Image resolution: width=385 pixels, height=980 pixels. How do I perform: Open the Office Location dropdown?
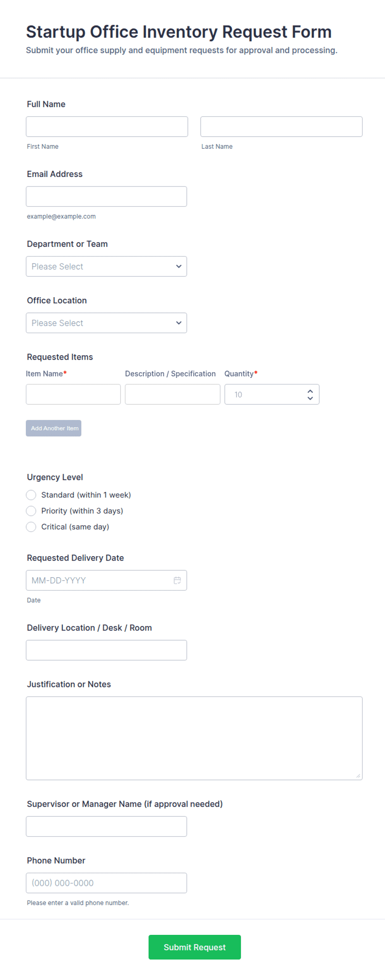point(106,323)
